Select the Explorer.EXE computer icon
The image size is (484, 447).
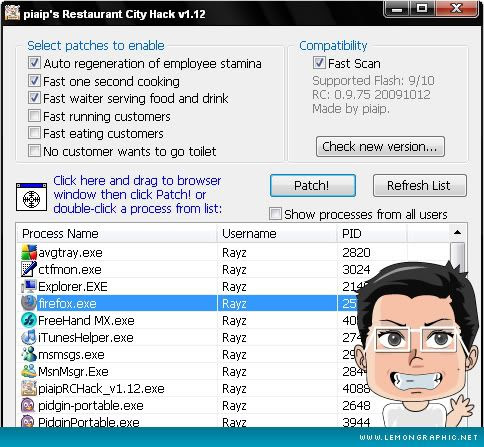(x=29, y=286)
